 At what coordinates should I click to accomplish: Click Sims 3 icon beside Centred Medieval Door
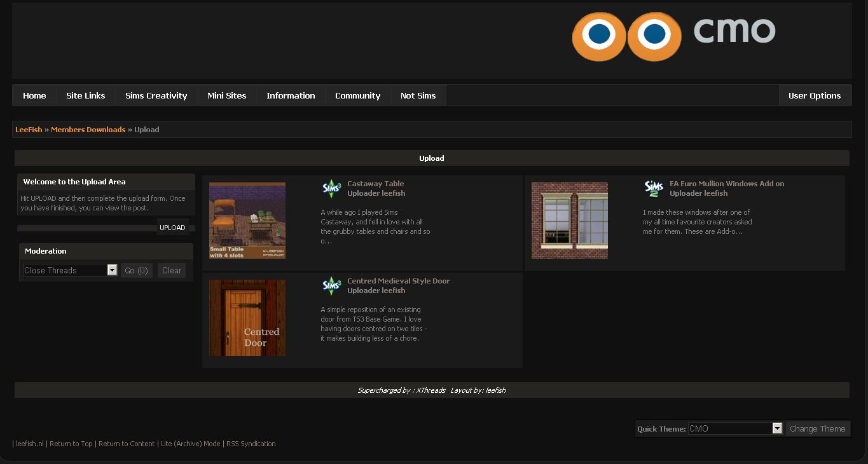point(331,285)
